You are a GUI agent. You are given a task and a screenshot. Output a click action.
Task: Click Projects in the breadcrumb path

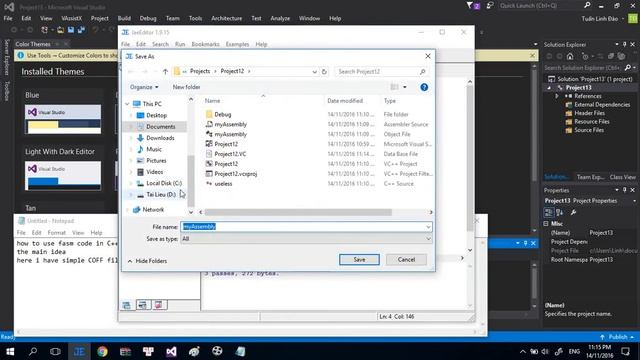[x=200, y=71]
